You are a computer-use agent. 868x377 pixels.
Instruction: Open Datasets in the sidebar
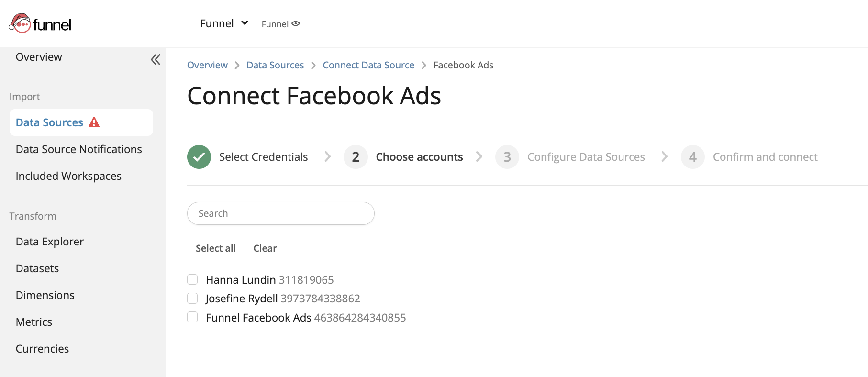(37, 268)
